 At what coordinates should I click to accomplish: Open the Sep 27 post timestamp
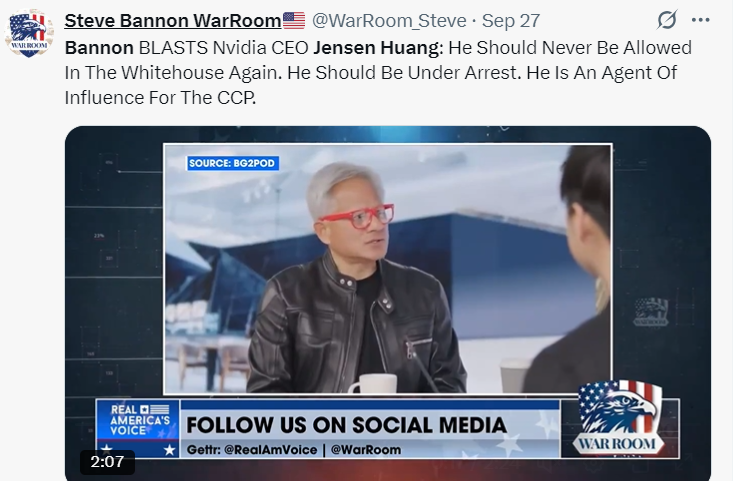(511, 21)
